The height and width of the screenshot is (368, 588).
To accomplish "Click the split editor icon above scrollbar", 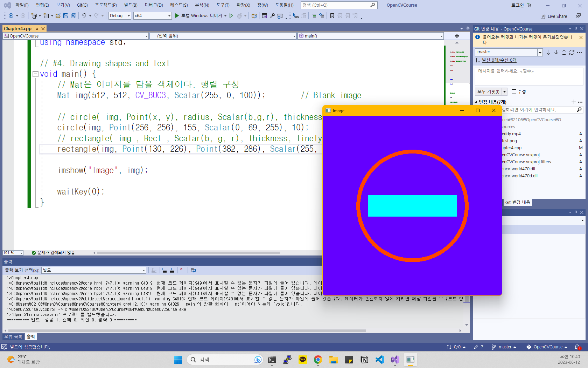I will pos(457,36).
